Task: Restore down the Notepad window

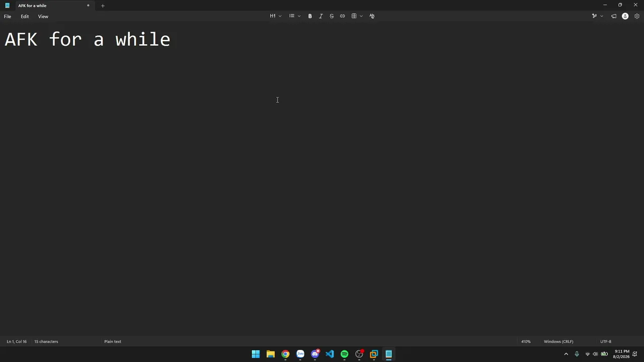Action: click(x=620, y=5)
